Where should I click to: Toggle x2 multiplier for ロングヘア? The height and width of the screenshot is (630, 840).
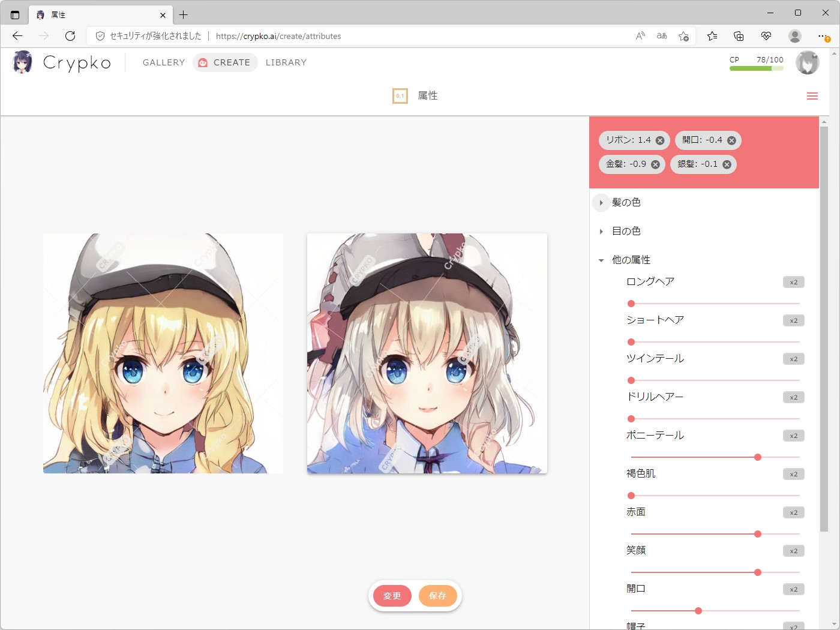(x=793, y=281)
